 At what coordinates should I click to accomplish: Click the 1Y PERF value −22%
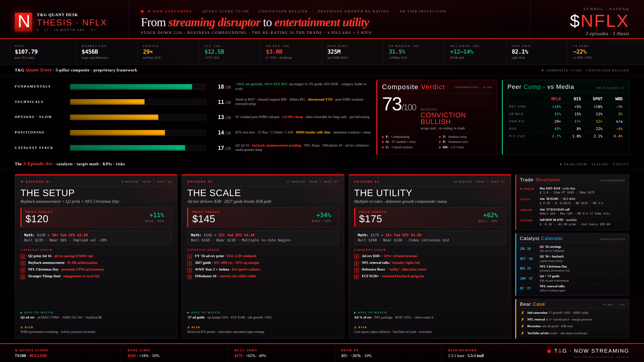pyautogui.click(x=580, y=52)
